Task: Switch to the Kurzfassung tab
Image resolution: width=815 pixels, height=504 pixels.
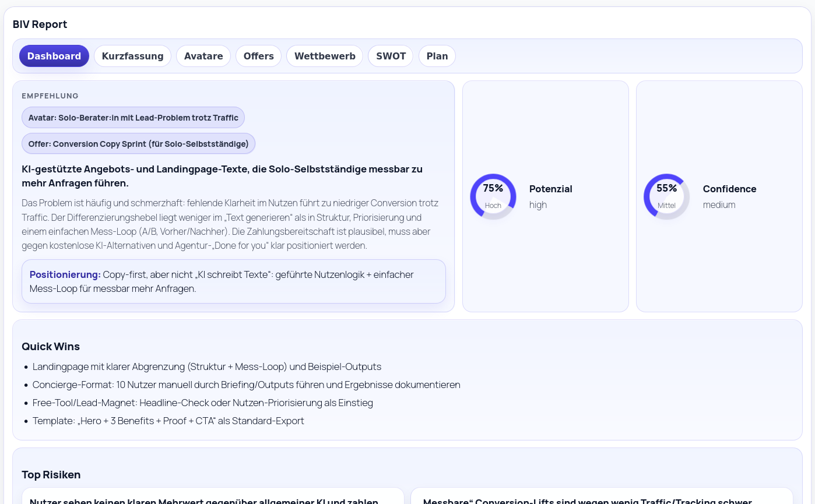Action: 132,56
